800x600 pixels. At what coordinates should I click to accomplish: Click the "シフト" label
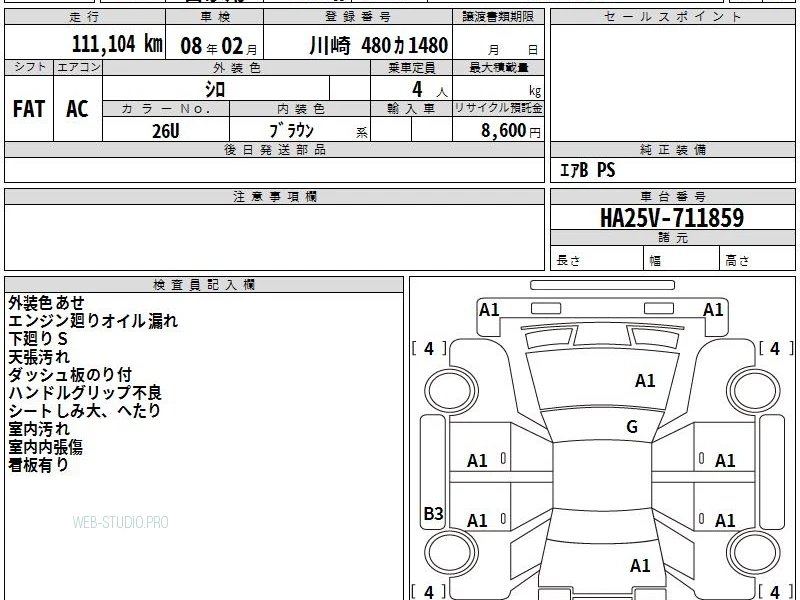coord(29,67)
